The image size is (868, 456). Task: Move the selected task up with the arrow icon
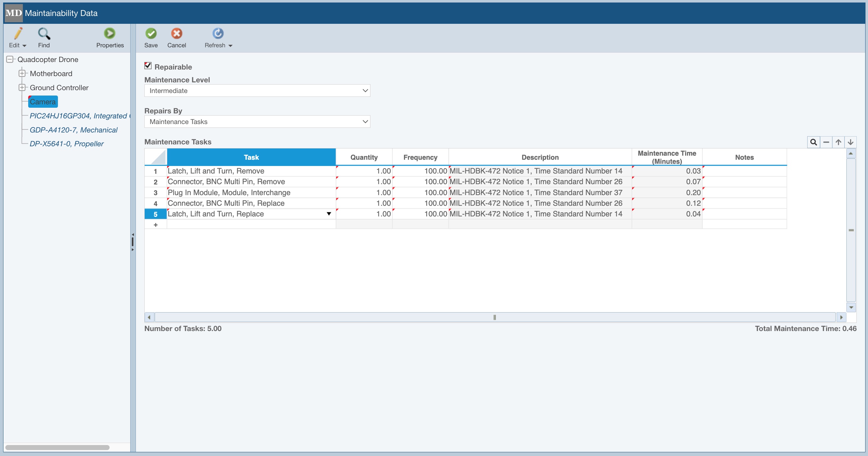coord(838,142)
